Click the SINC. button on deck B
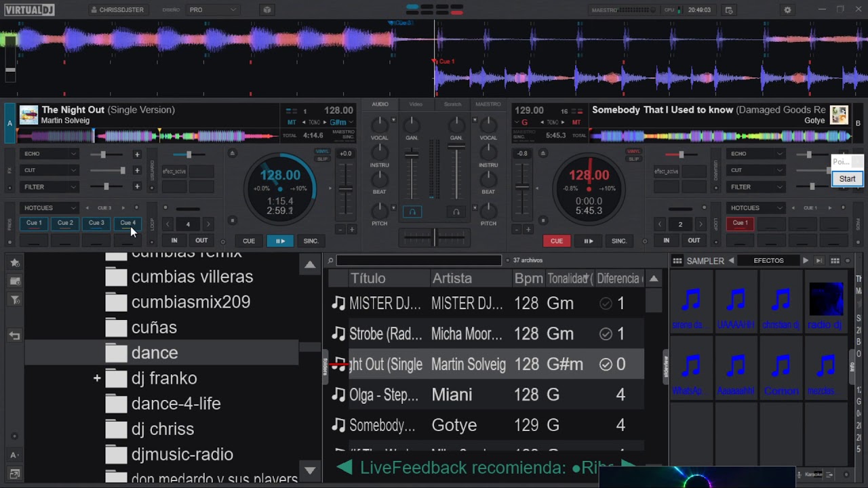Image resolution: width=868 pixels, height=488 pixels. pos(619,241)
